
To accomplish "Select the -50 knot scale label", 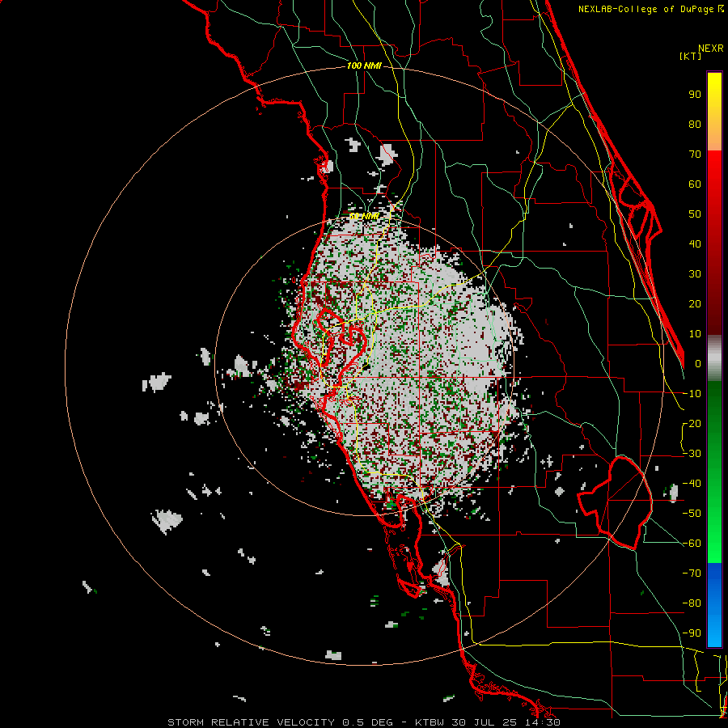I will pyautogui.click(x=692, y=514).
